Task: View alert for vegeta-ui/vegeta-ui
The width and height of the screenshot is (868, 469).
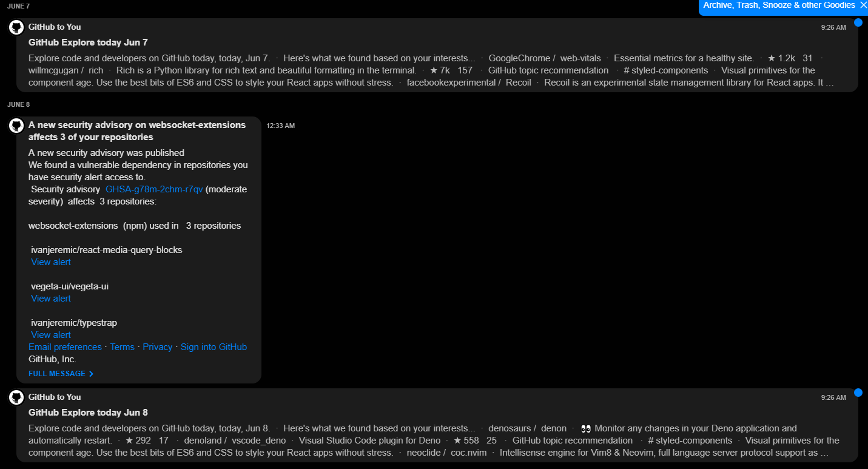Action: click(51, 299)
